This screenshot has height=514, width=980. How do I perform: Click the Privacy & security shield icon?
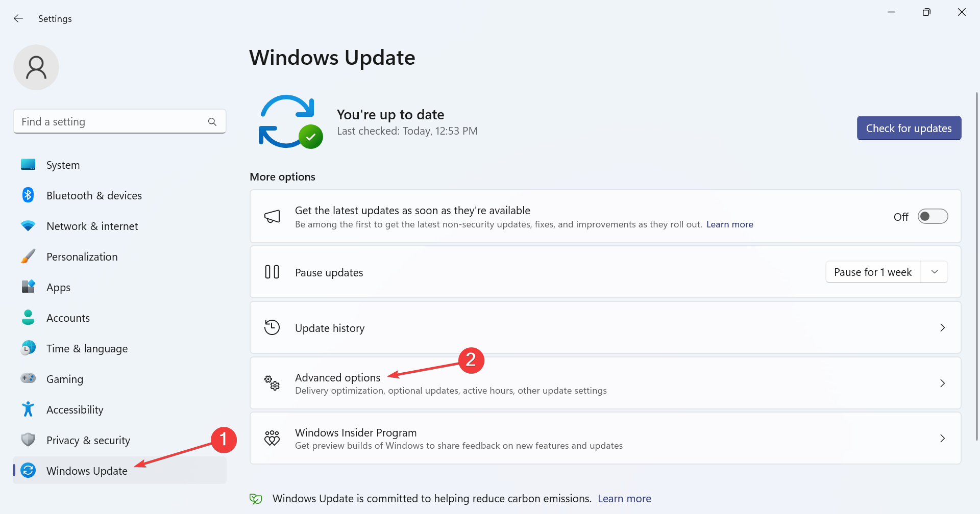point(28,440)
